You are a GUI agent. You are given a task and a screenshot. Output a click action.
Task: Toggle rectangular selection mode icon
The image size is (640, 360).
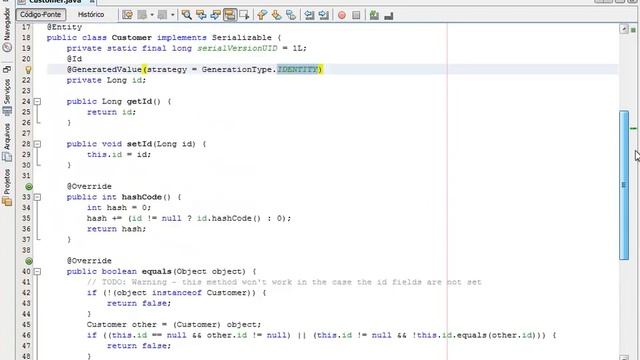point(244,15)
